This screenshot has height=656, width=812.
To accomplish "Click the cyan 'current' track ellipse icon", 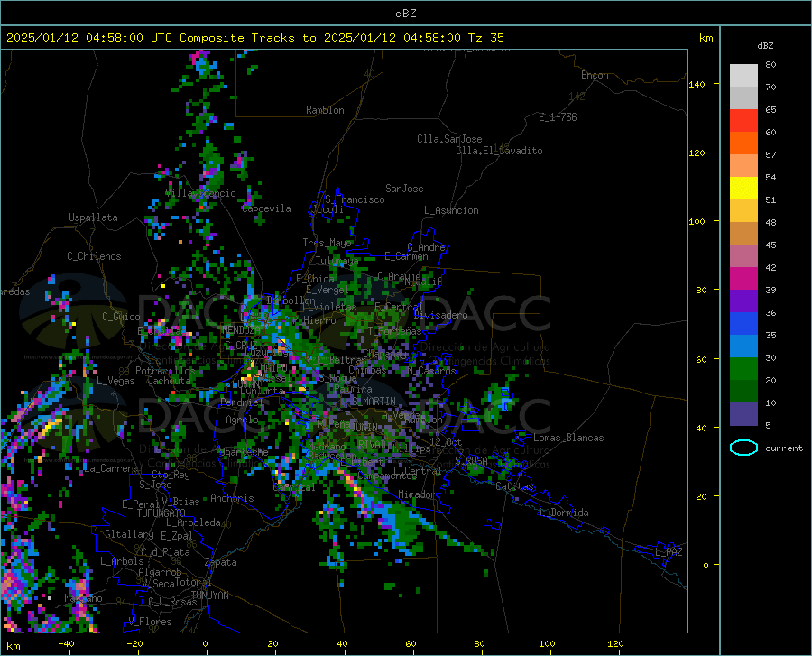I will 743,448.
